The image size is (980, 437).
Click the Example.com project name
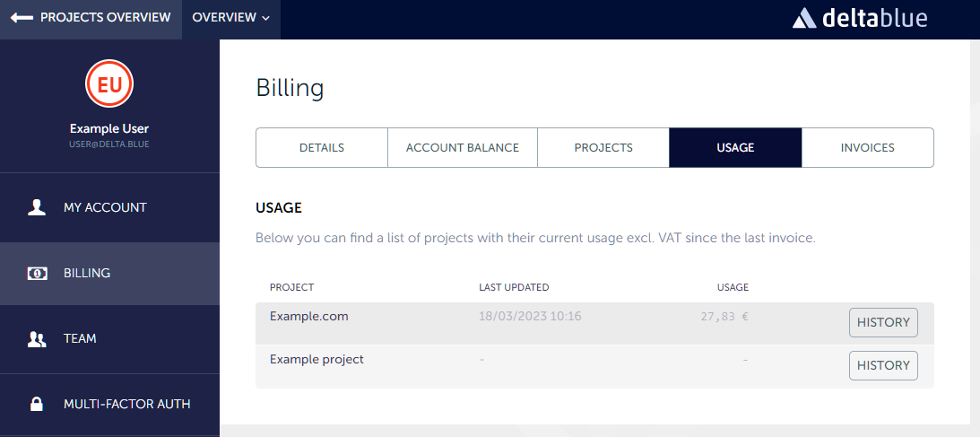(309, 317)
